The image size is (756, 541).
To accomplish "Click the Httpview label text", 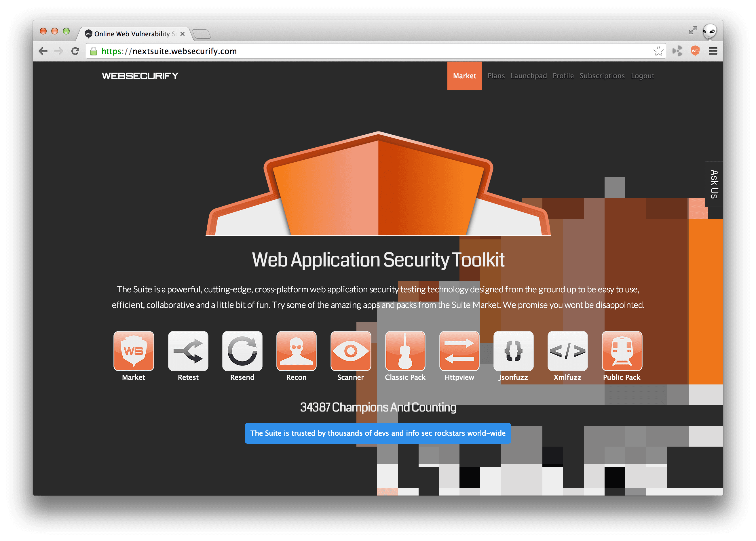I will [x=459, y=377].
